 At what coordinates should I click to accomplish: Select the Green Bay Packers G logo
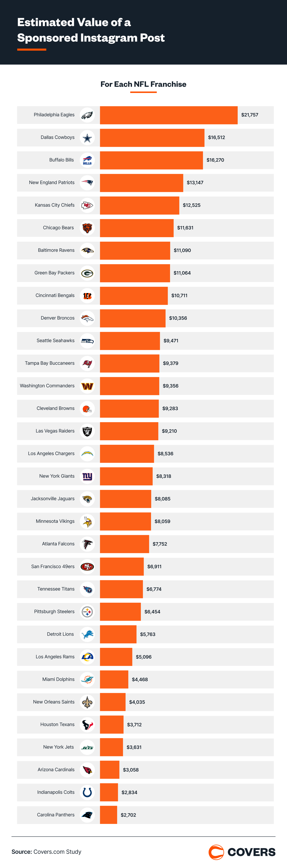87,273
